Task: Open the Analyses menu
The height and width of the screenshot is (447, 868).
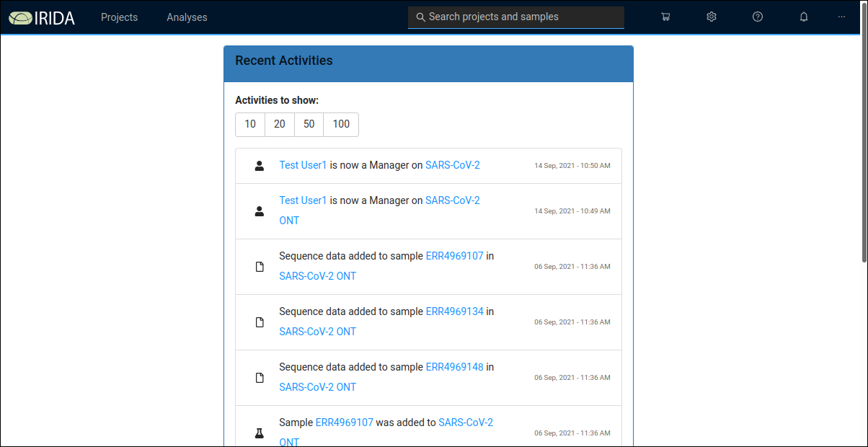Action: point(187,17)
